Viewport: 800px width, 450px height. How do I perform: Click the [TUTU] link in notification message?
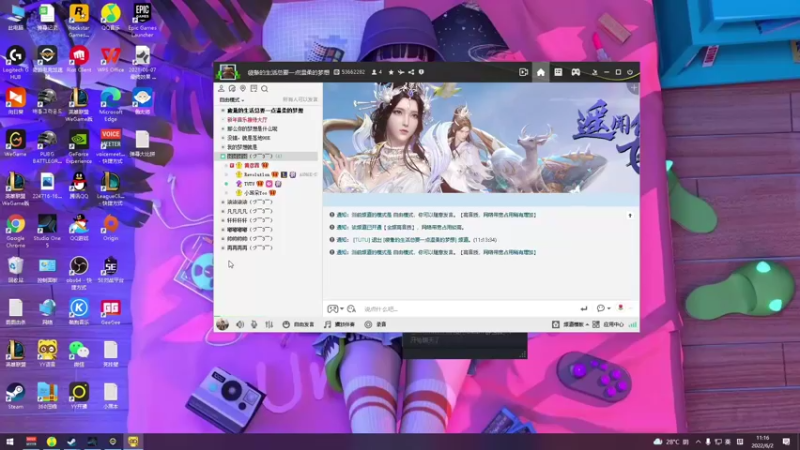coord(361,240)
